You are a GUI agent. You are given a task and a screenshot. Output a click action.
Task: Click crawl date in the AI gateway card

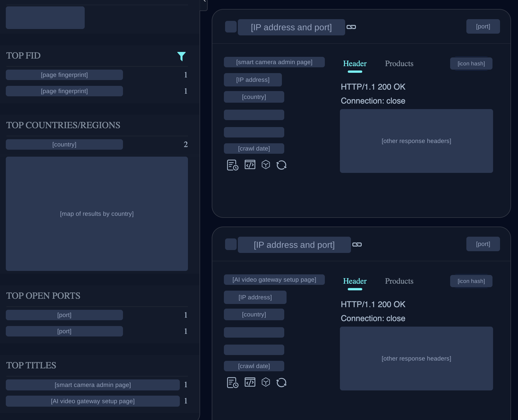click(254, 366)
